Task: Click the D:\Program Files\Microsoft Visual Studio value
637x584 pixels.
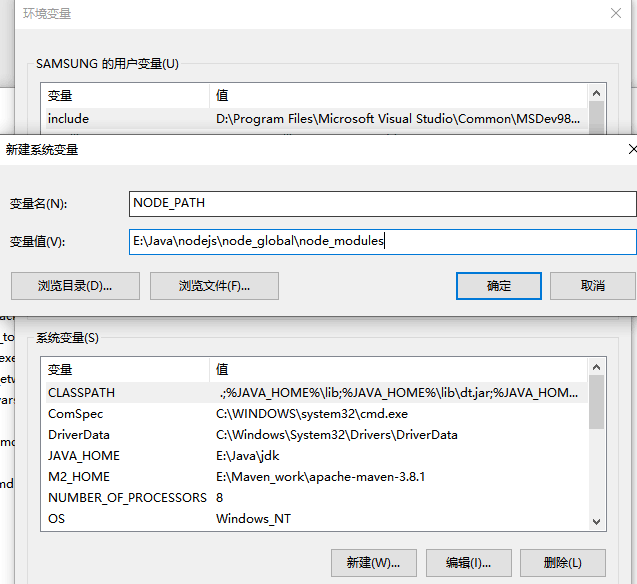Action: (398, 119)
